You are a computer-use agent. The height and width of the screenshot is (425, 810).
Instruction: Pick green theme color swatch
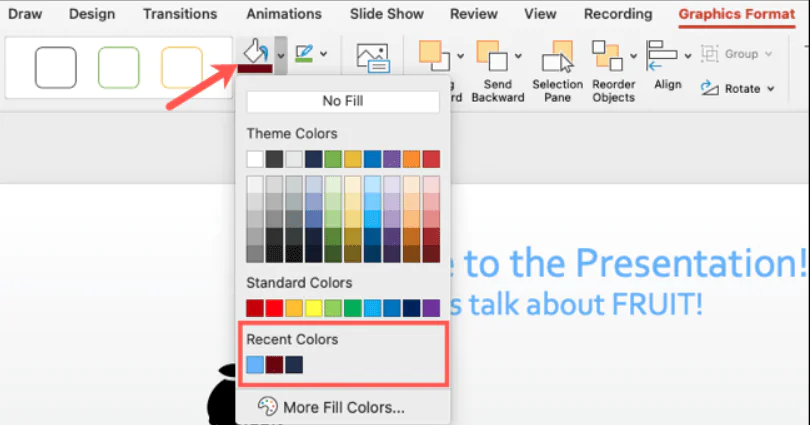pos(333,159)
